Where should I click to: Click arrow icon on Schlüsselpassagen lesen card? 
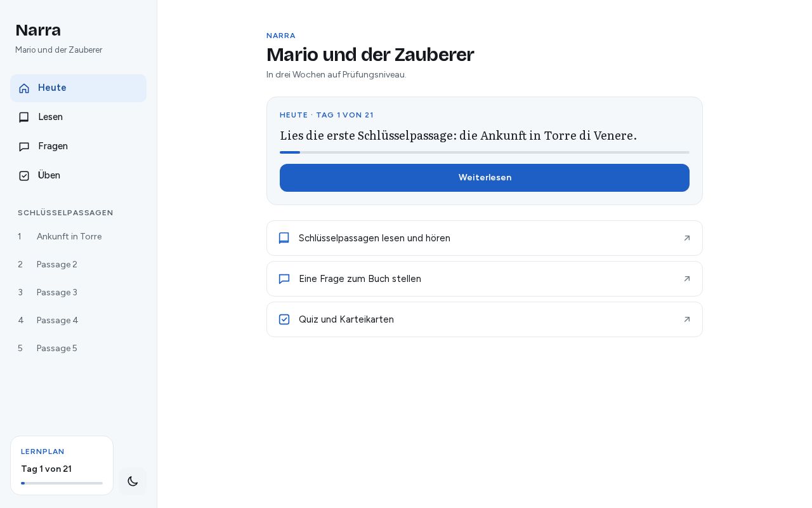(x=687, y=238)
